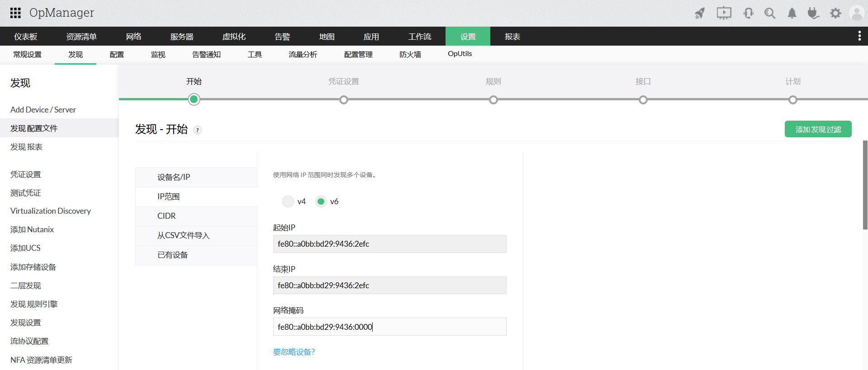868x370 pixels.
Task: Click the plug integrations icon
Action: coord(813,13)
